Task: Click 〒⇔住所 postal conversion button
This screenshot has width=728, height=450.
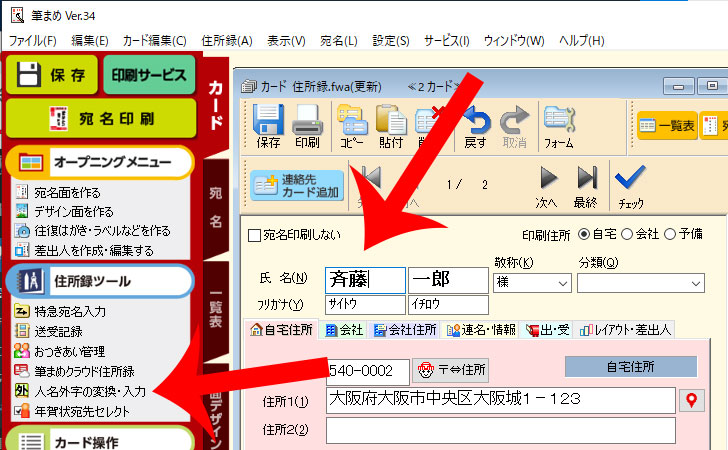Action: 450,371
